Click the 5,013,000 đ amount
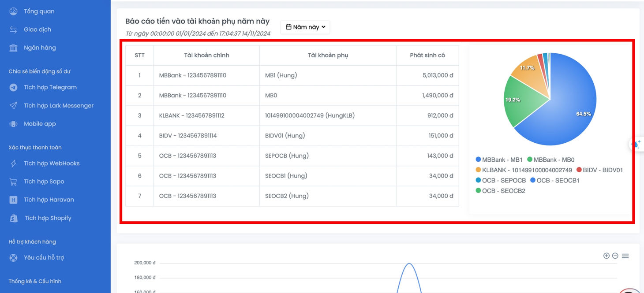 [x=438, y=75]
